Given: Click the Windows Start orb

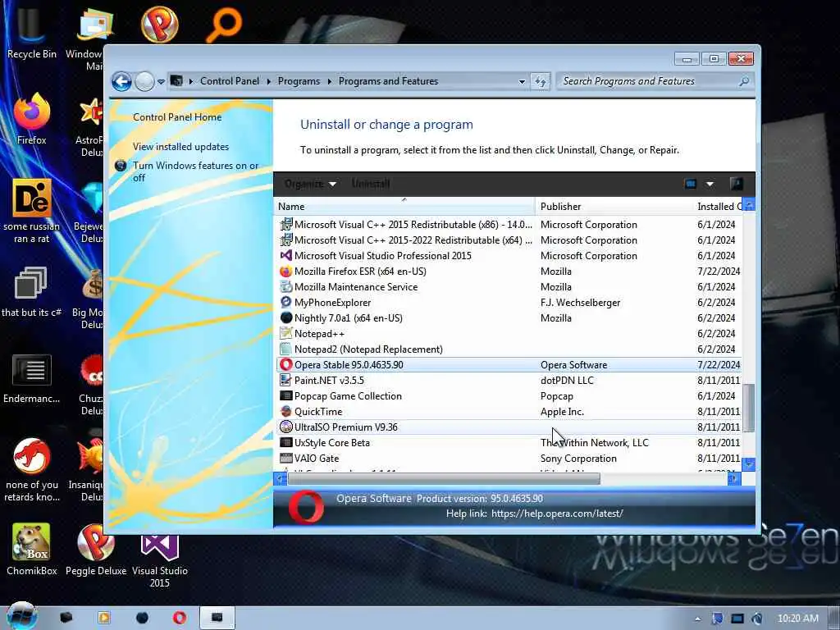Looking at the screenshot, I should pyautogui.click(x=21, y=617).
